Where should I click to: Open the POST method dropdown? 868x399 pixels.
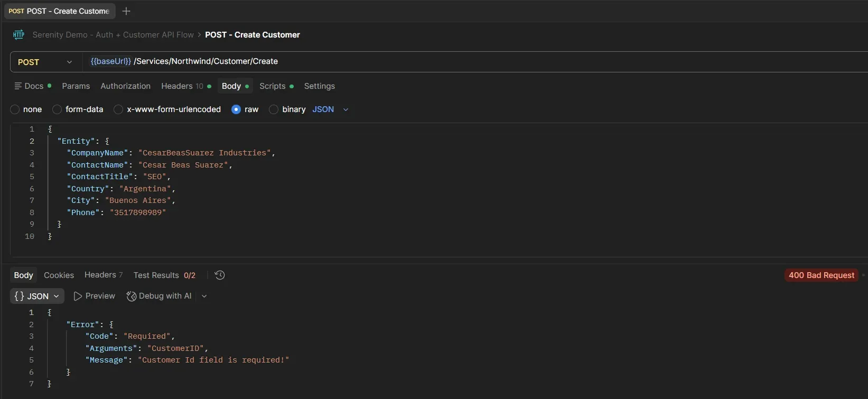click(46, 62)
